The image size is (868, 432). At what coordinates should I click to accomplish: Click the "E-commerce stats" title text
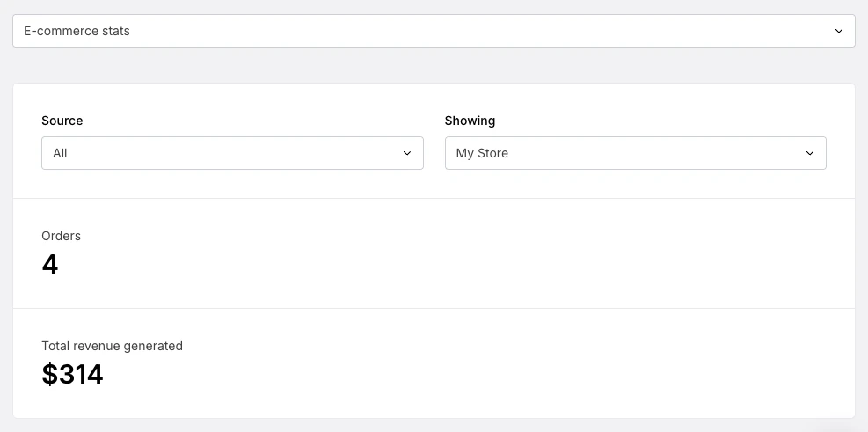pos(77,31)
